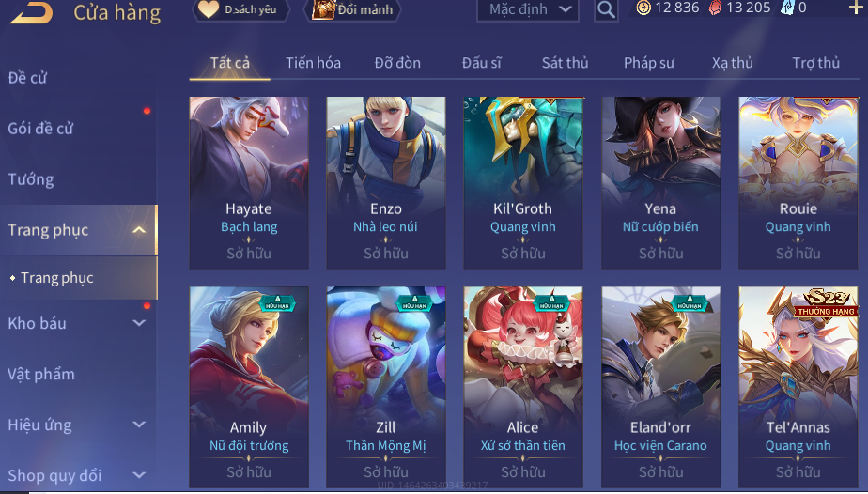This screenshot has width=868, height=494.
Task: Click the red ruby currency icon
Action: [715, 8]
